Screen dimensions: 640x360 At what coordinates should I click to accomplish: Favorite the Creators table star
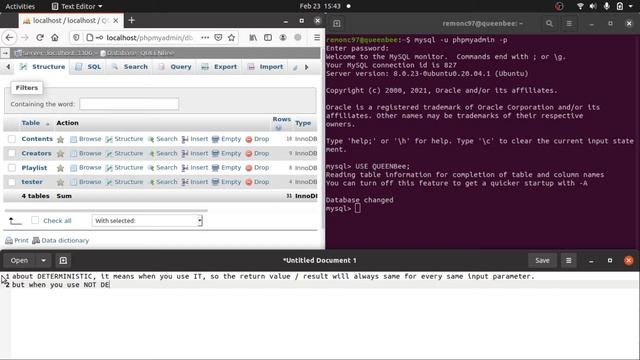pos(60,153)
